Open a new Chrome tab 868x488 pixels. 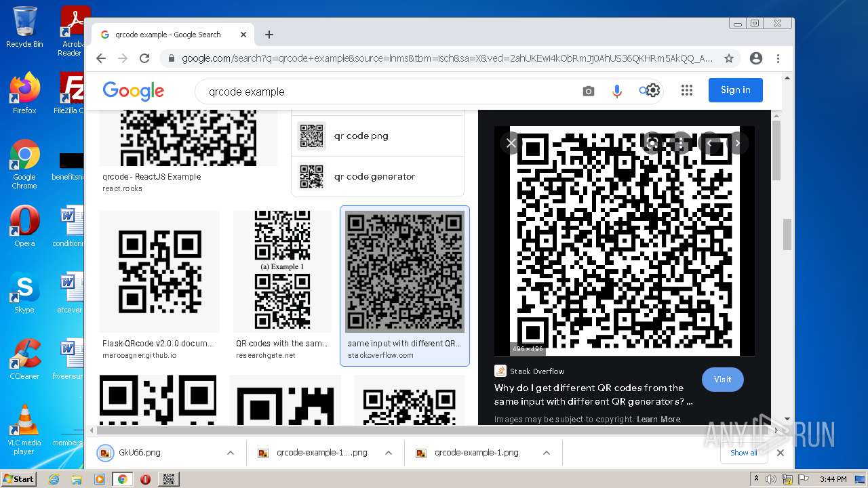tap(269, 35)
